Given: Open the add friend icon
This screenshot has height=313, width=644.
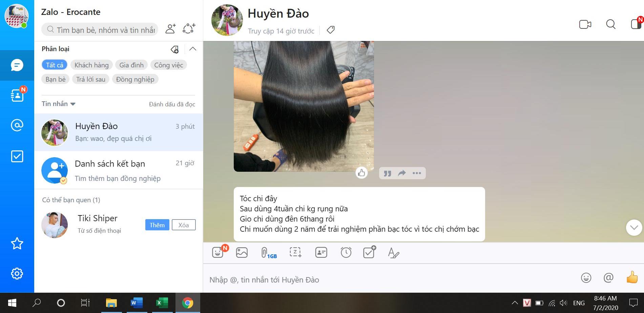Looking at the screenshot, I should click(x=170, y=29).
